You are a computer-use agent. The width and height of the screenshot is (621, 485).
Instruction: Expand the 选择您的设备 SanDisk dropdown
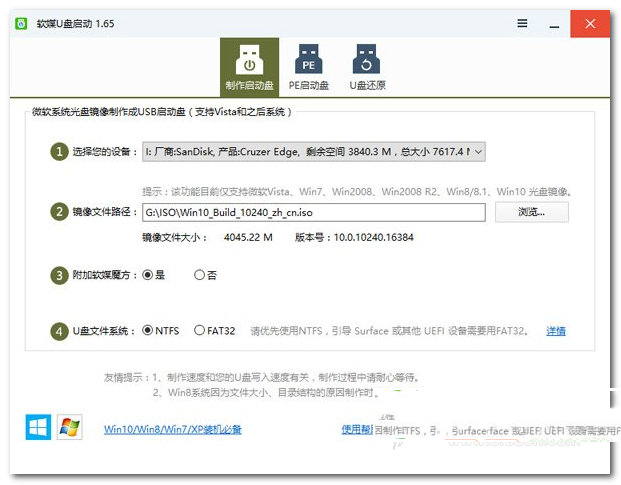click(x=313, y=151)
